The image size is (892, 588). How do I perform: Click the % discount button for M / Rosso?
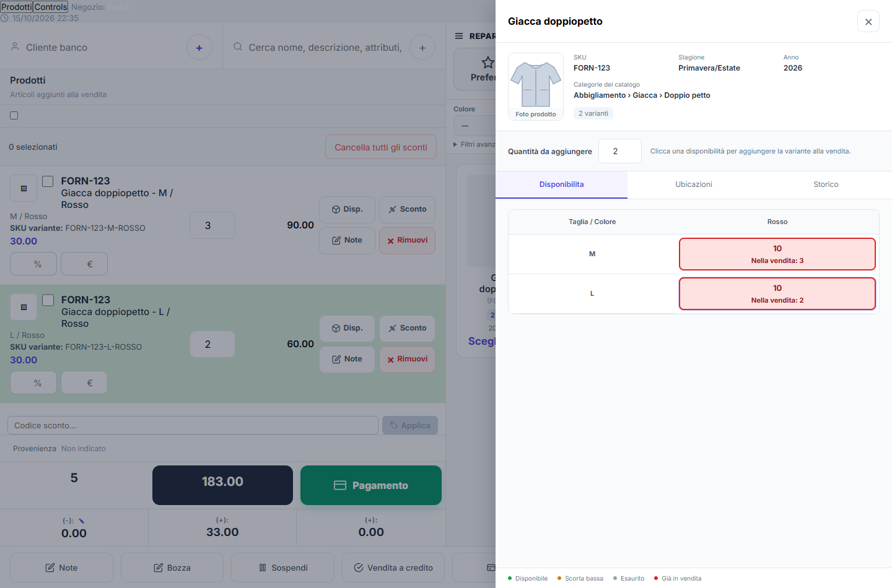pos(33,264)
